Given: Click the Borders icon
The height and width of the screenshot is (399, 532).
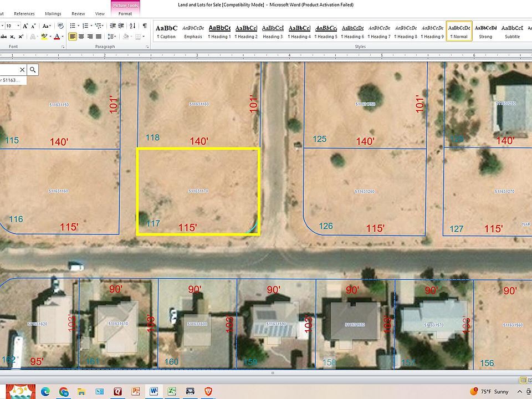Looking at the screenshot, I should (x=138, y=37).
